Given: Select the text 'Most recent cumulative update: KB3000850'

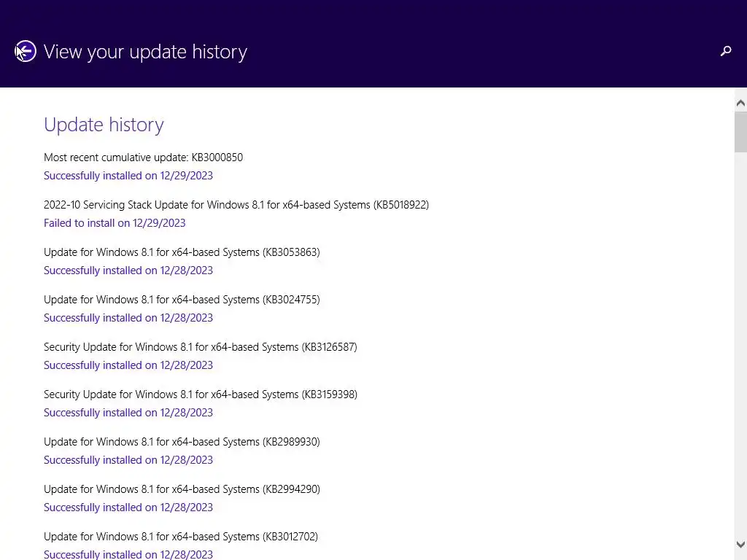Looking at the screenshot, I should 144,157.
